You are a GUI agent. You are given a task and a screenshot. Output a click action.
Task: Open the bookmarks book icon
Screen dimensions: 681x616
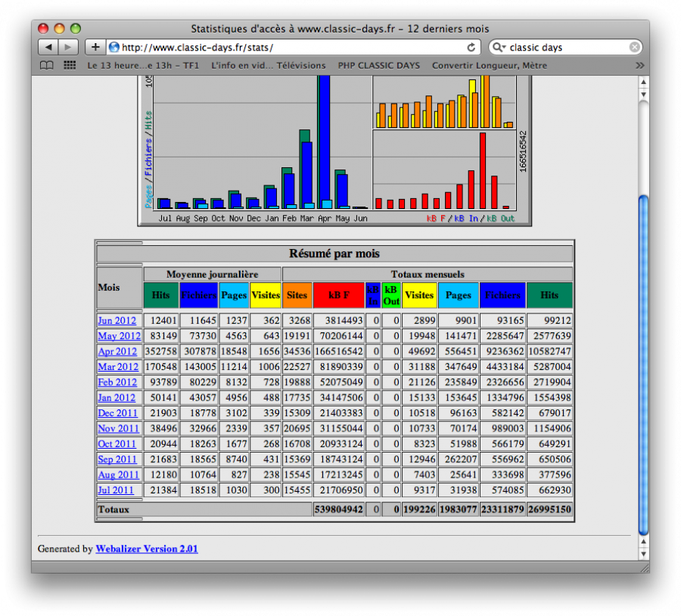[x=46, y=66]
